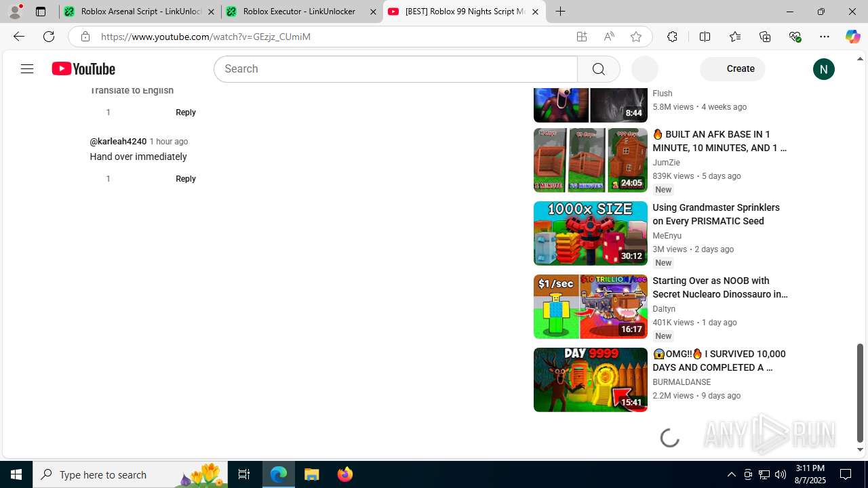Screen dimensions: 868x488
Task: Click Translate to English link
Action: (132, 91)
